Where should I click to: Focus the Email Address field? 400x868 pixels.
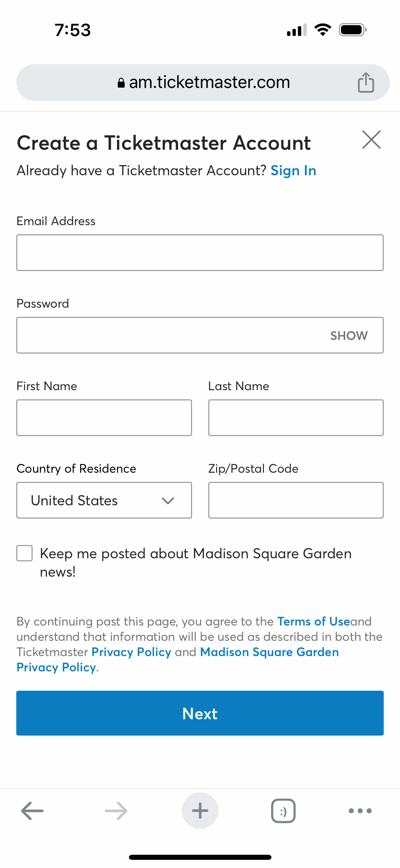pyautogui.click(x=200, y=253)
